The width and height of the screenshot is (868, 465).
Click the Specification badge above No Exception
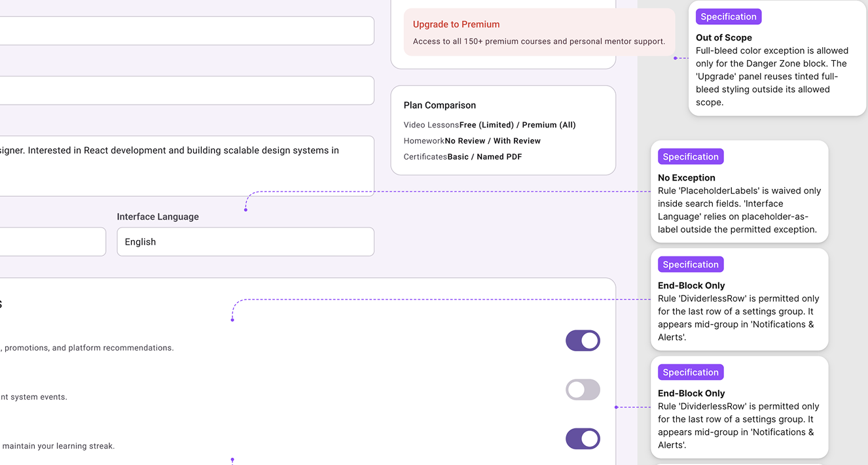[x=691, y=157]
